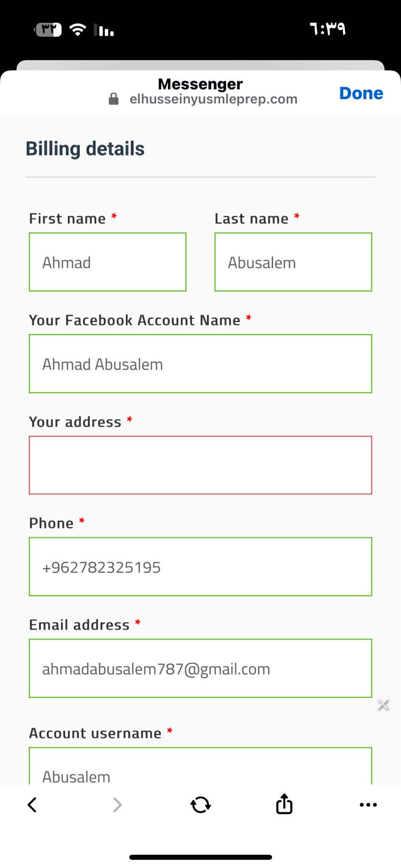Click the empty Your address field
The width and height of the screenshot is (401, 868).
(200, 465)
